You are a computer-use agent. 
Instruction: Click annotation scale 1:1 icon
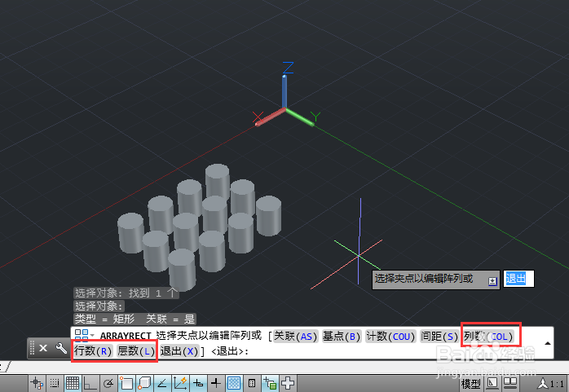(550, 383)
